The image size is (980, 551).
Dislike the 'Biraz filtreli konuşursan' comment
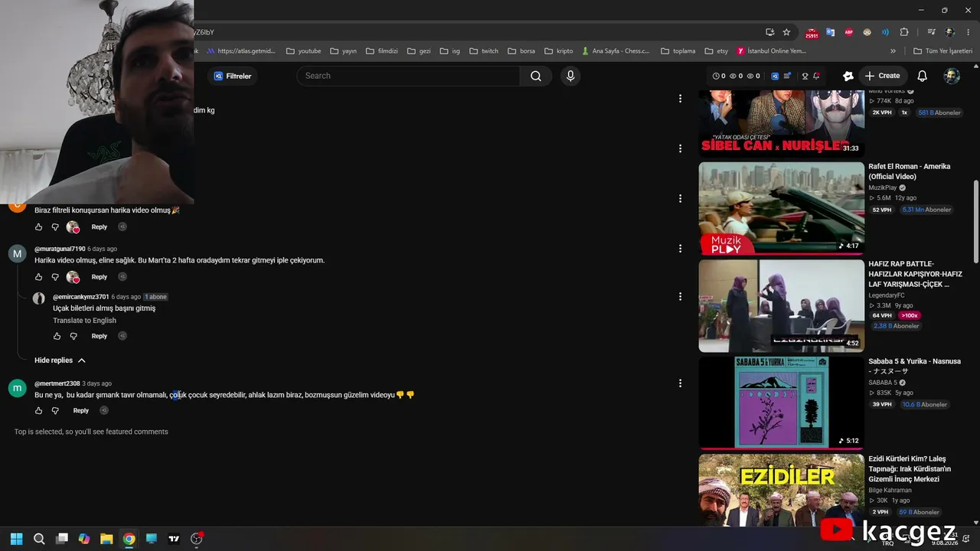tap(55, 227)
